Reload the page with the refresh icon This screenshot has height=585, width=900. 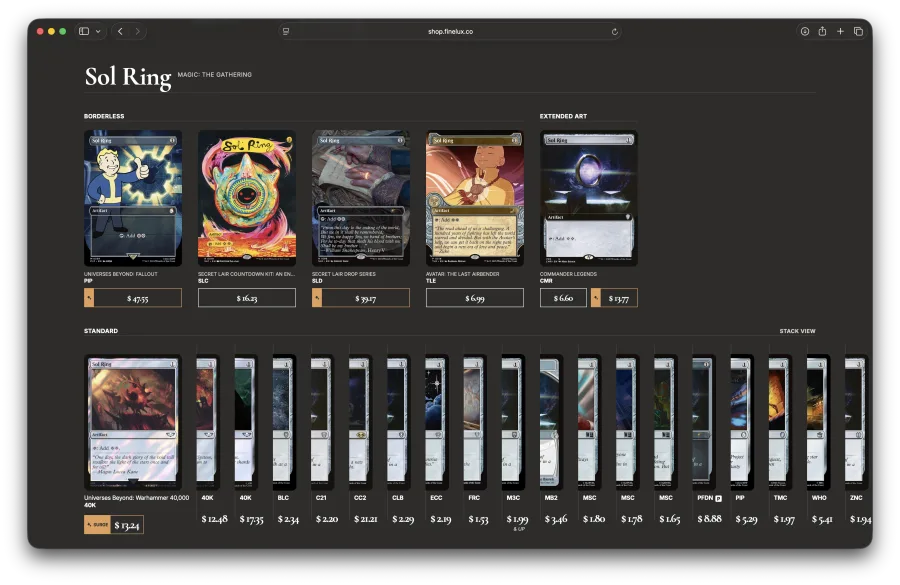(x=614, y=32)
